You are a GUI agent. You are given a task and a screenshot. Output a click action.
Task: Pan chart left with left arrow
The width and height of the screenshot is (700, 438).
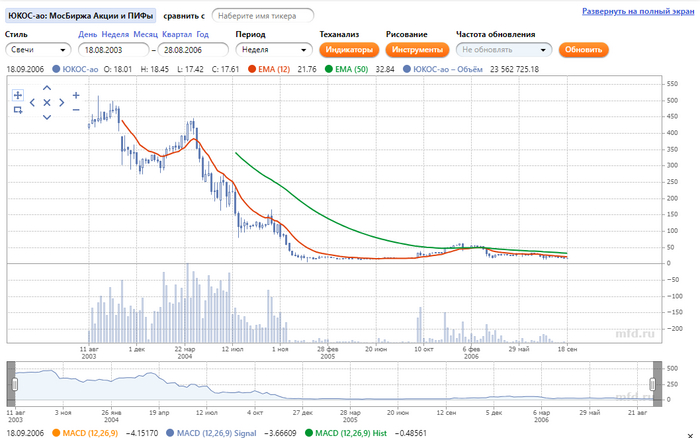pyautogui.click(x=32, y=102)
